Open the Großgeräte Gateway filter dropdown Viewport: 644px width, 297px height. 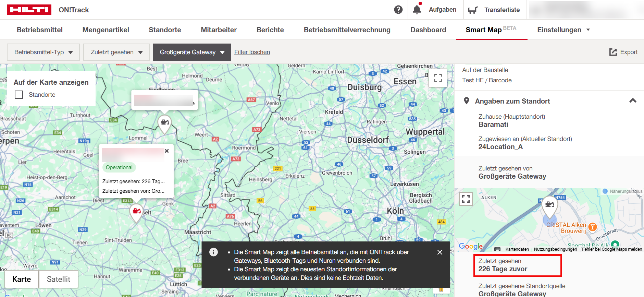pos(192,52)
